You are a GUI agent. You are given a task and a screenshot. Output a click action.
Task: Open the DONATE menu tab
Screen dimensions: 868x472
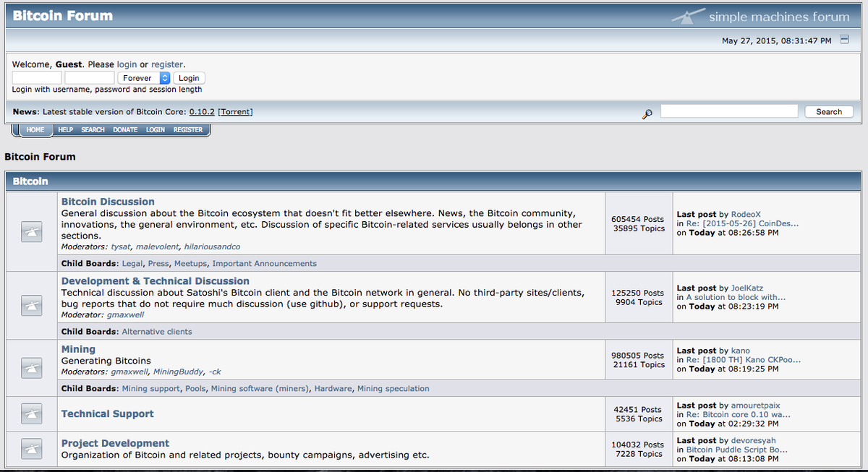pos(125,129)
